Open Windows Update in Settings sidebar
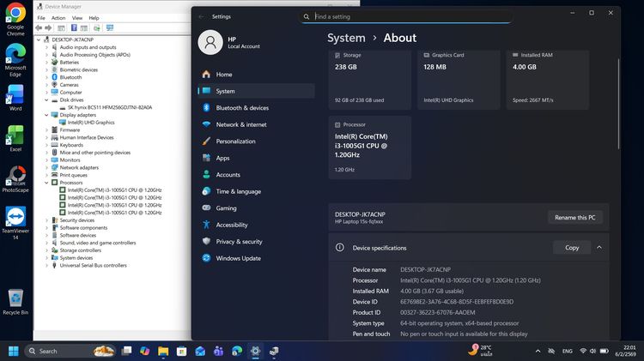 click(x=238, y=258)
